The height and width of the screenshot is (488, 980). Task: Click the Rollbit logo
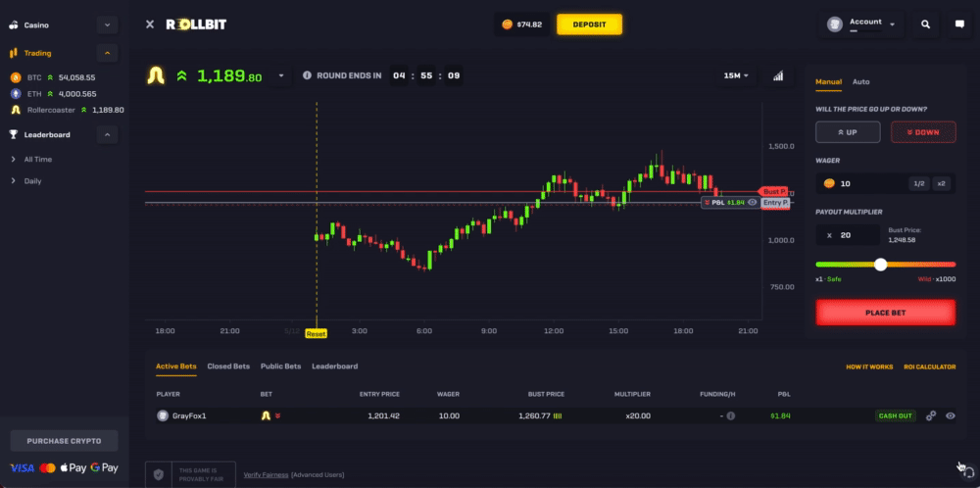point(196,24)
